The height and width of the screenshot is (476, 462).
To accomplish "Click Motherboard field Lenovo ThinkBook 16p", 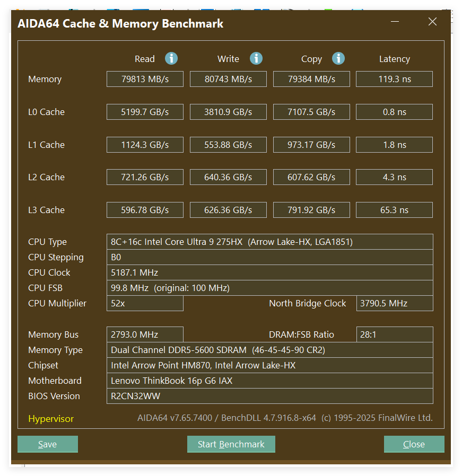I will pos(270,381).
